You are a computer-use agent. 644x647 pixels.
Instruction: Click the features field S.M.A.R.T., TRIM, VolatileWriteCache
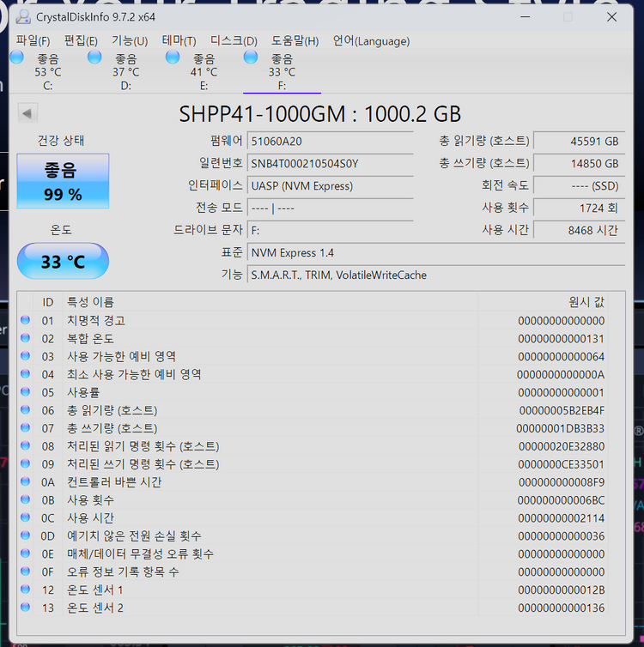click(436, 275)
